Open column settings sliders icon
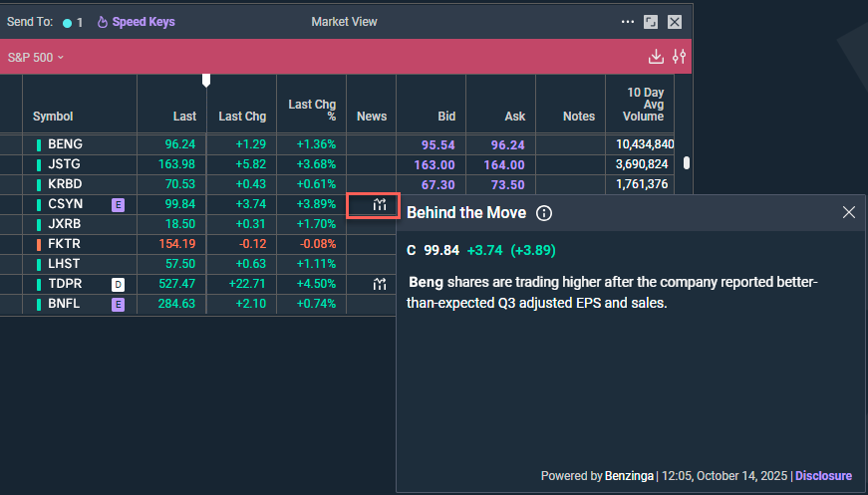868x495 pixels. click(x=679, y=57)
